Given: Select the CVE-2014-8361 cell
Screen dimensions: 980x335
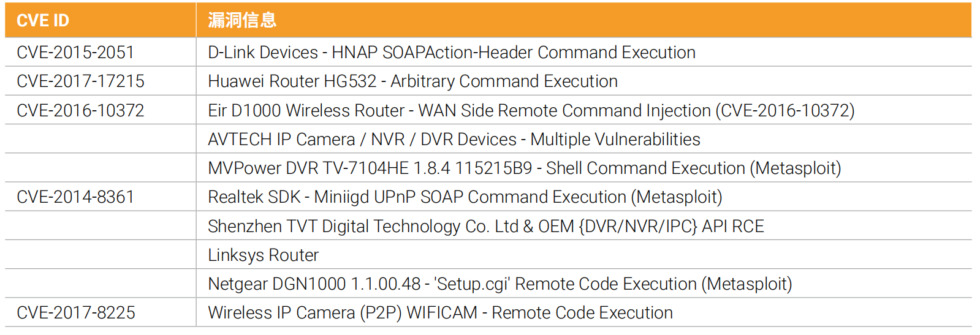Looking at the screenshot, I should tap(75, 197).
